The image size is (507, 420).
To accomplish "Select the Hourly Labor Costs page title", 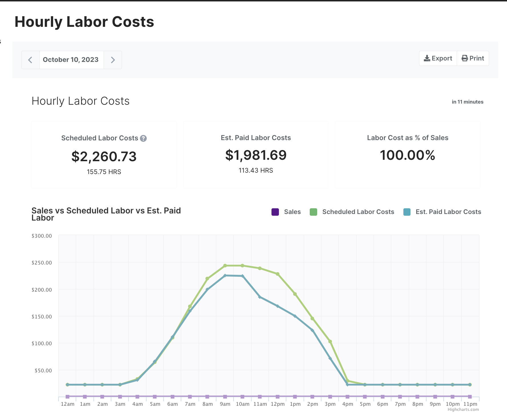I will pos(84,21).
